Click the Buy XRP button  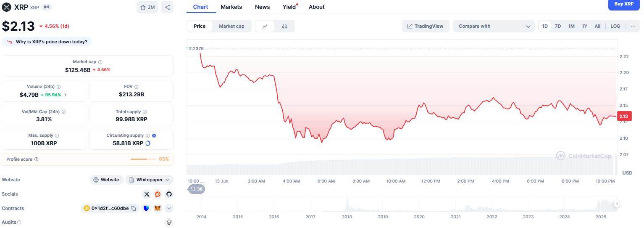coord(624,4)
